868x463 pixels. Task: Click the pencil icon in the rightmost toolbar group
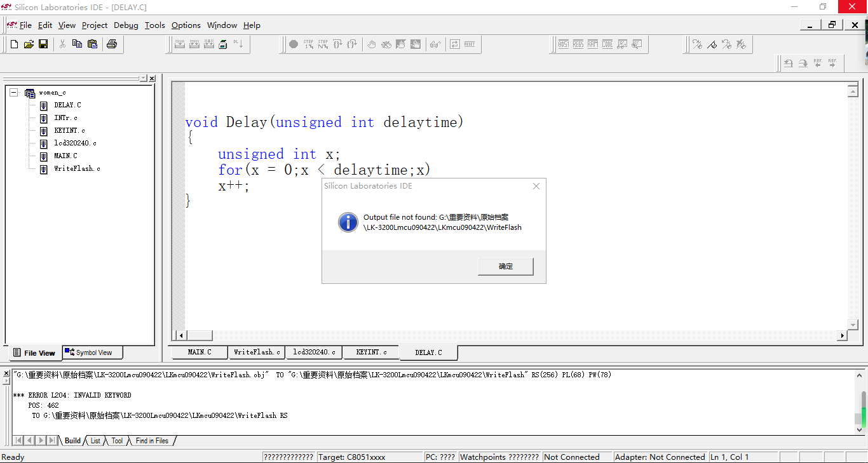712,44
